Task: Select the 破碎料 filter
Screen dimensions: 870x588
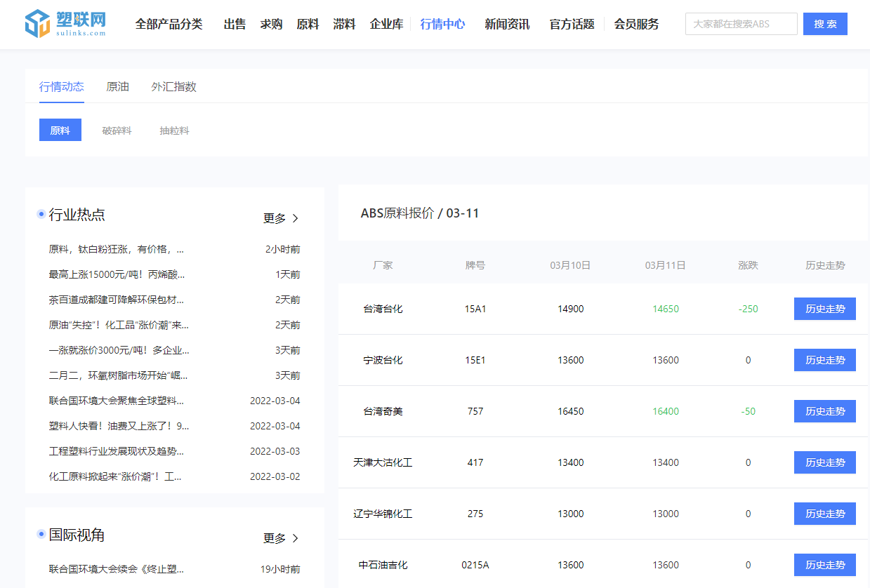Action: pos(117,131)
